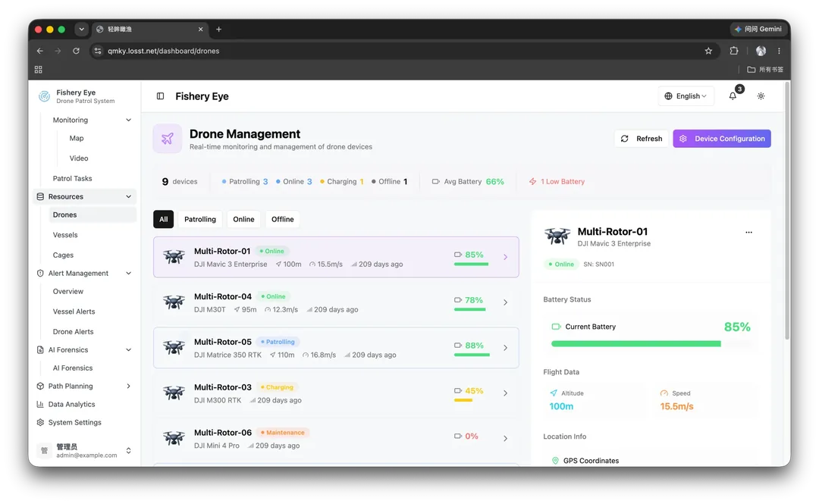819x504 pixels.
Task: Click the Refresh button
Action: pos(642,139)
